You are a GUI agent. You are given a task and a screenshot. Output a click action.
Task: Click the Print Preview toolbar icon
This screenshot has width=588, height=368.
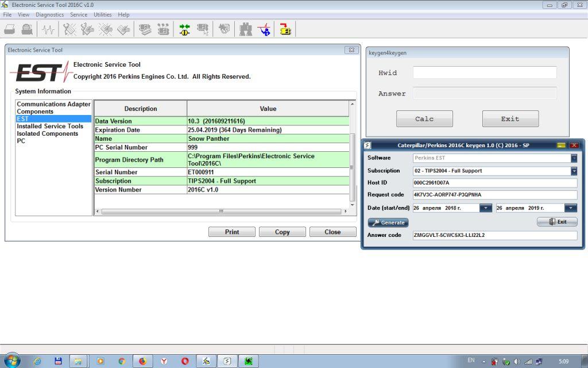(27, 29)
